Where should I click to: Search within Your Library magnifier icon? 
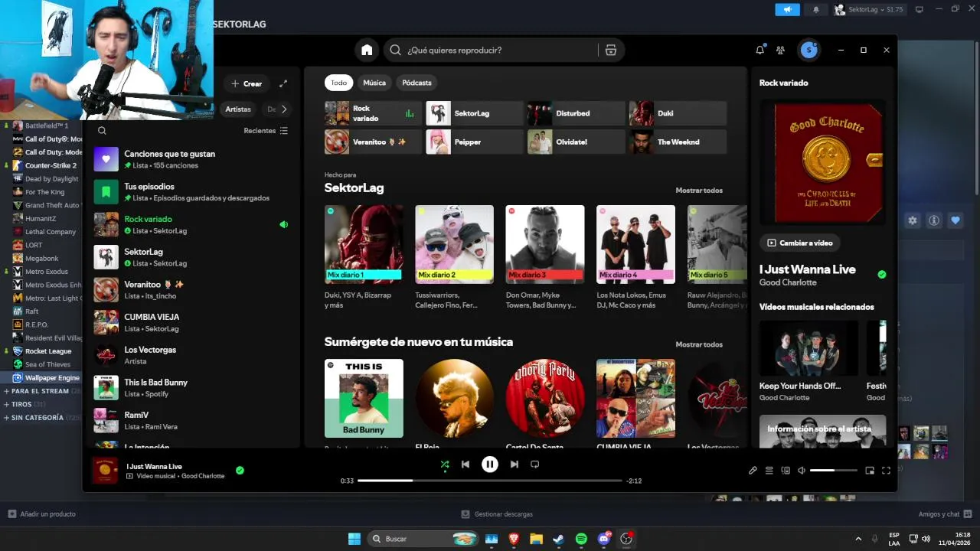102,131
